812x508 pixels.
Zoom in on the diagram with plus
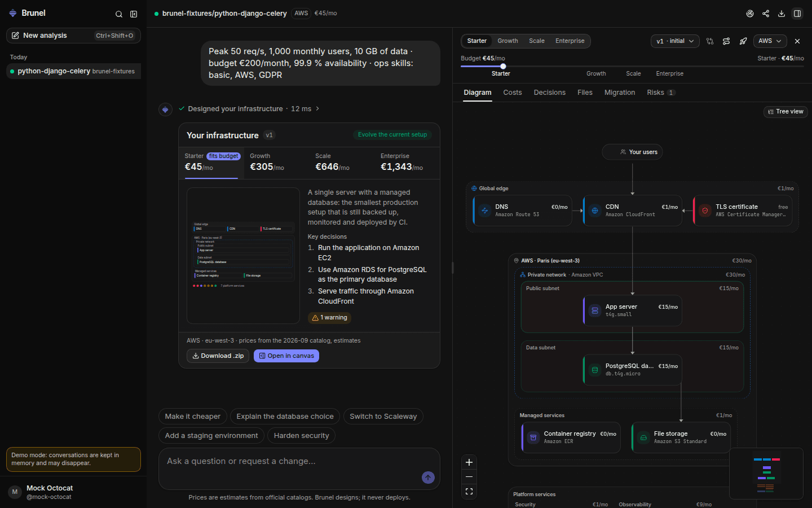click(x=469, y=462)
